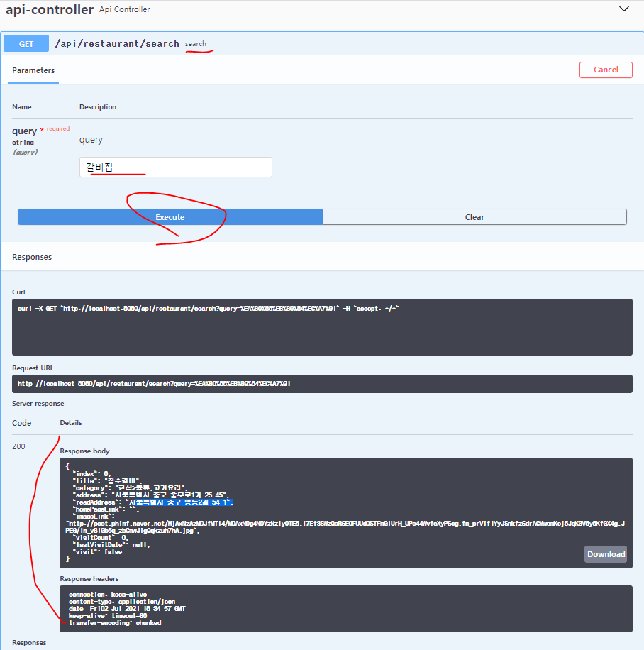Click the Request URL field
Screen dimensions: 644x650
[x=322, y=383]
